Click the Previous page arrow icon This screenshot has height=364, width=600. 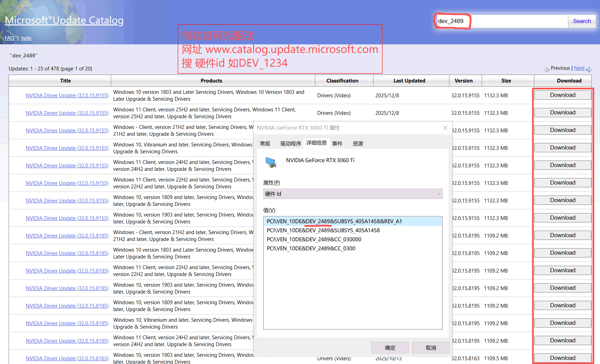[x=546, y=70]
